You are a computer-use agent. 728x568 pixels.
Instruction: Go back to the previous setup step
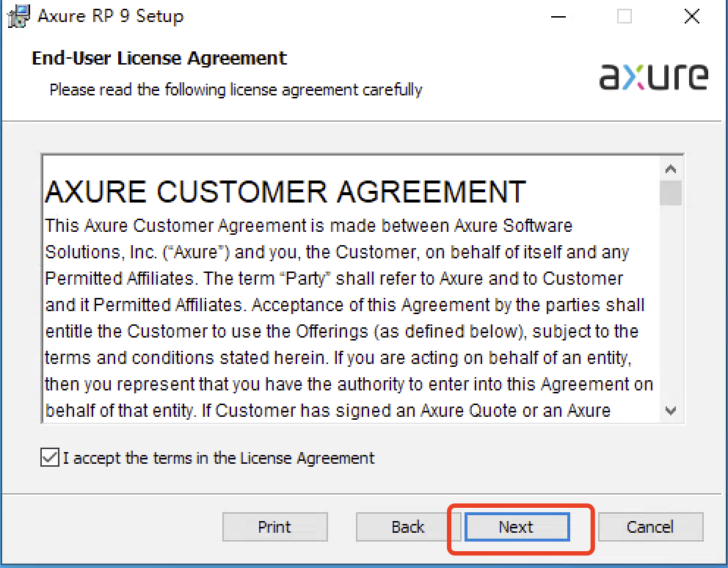click(x=407, y=527)
